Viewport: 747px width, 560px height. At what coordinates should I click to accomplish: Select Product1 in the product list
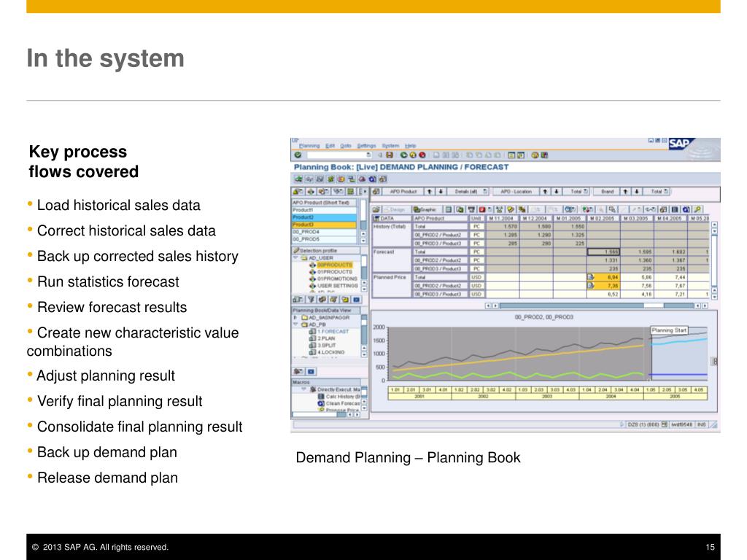[324, 210]
